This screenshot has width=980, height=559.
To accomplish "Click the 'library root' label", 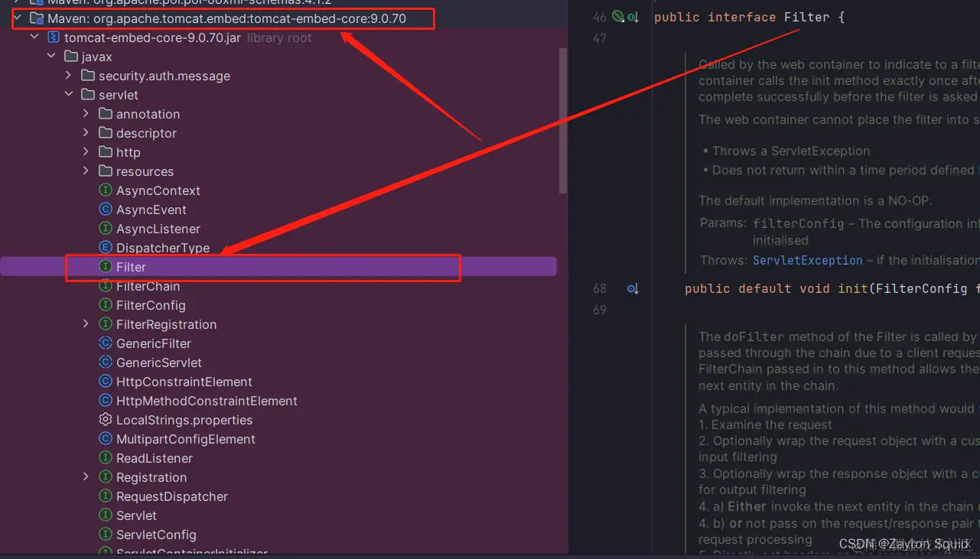I will pyautogui.click(x=279, y=37).
